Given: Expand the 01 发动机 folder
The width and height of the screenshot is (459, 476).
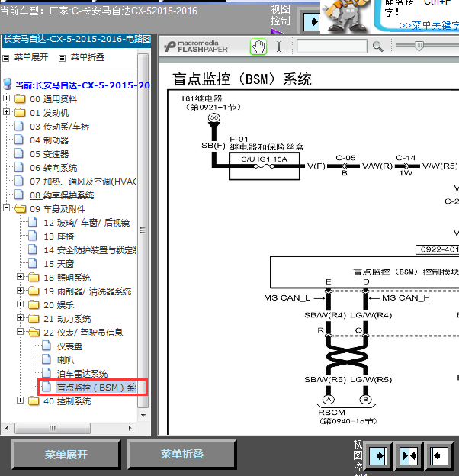Looking at the screenshot, I should pos(6,112).
